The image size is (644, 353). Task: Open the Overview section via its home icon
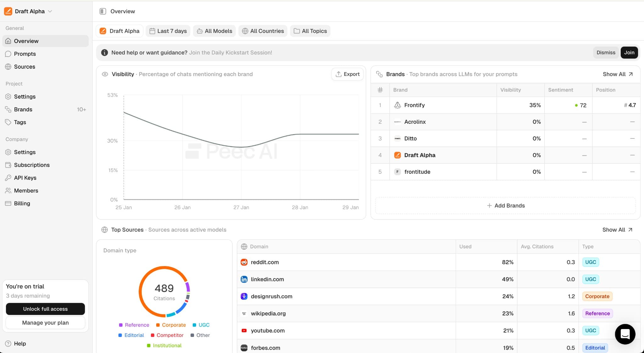8,41
